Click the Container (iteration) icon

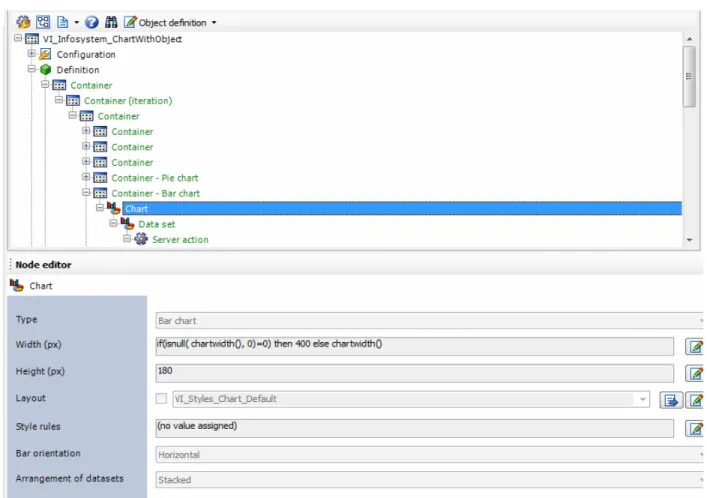click(73, 101)
